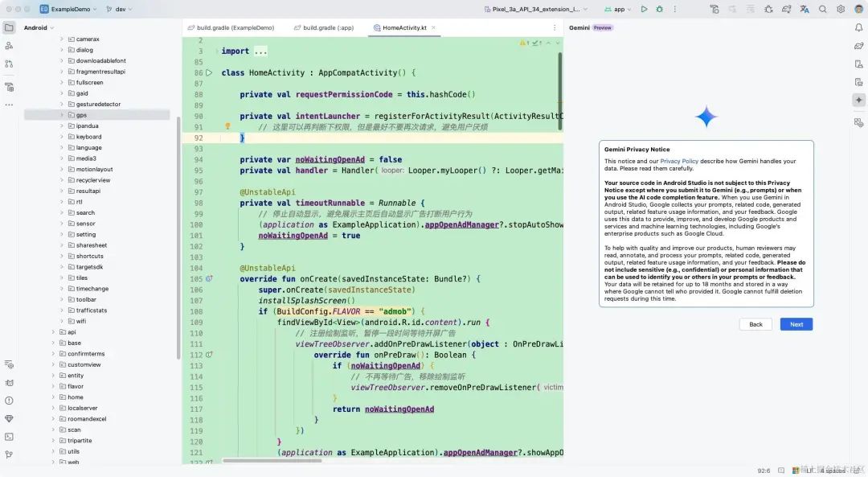The image size is (868, 477).
Task: Run the app with green play icon
Action: (x=644, y=9)
